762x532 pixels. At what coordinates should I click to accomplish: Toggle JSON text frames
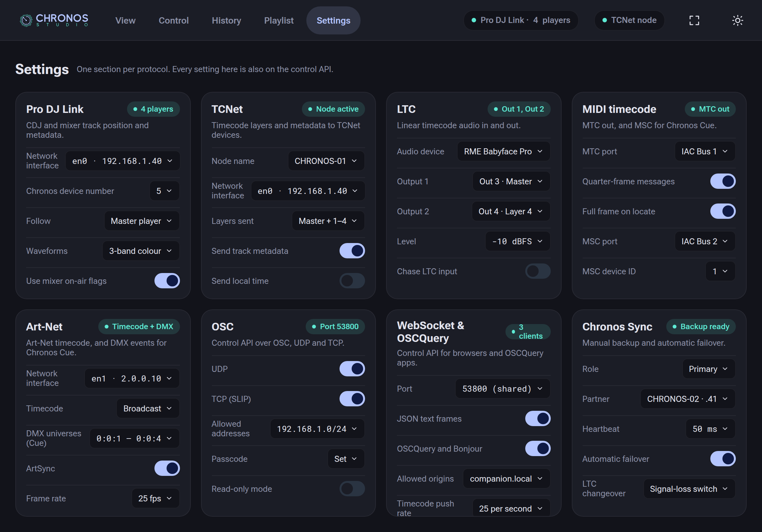[538, 418]
